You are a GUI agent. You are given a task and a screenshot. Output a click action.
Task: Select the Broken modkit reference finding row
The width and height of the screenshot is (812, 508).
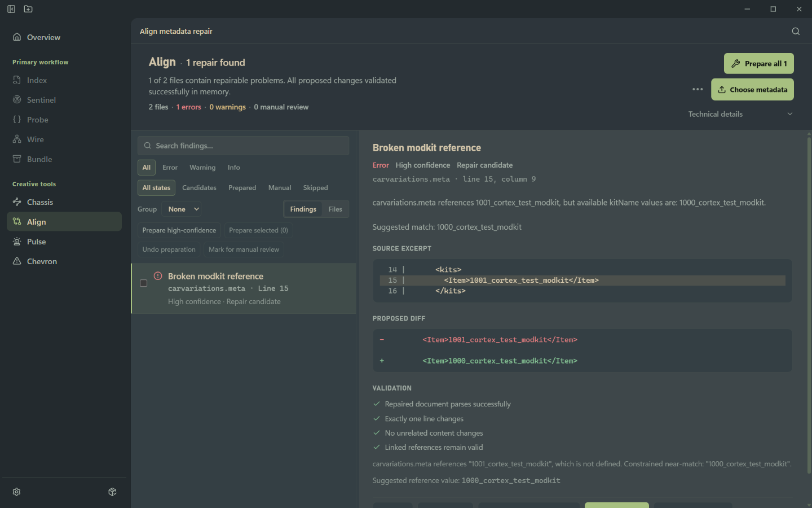pyautogui.click(x=244, y=288)
